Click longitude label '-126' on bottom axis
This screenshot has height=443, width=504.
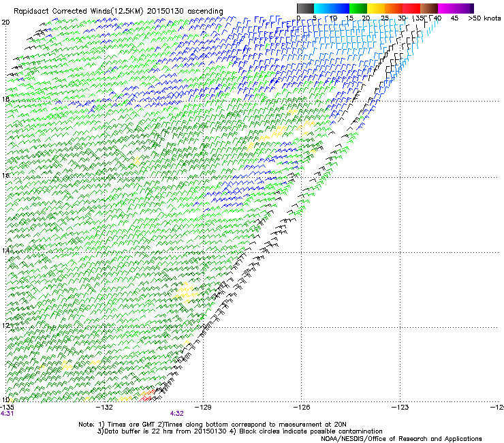302,408
